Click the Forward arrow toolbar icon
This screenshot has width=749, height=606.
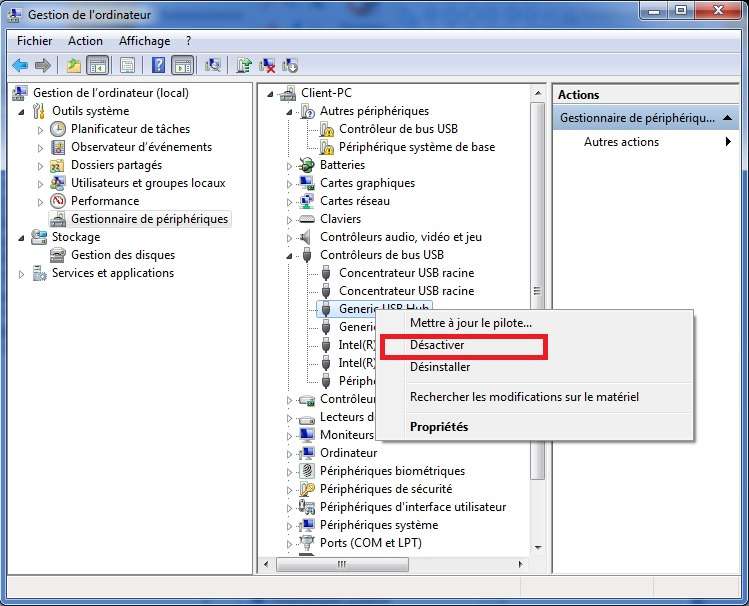click(x=43, y=65)
